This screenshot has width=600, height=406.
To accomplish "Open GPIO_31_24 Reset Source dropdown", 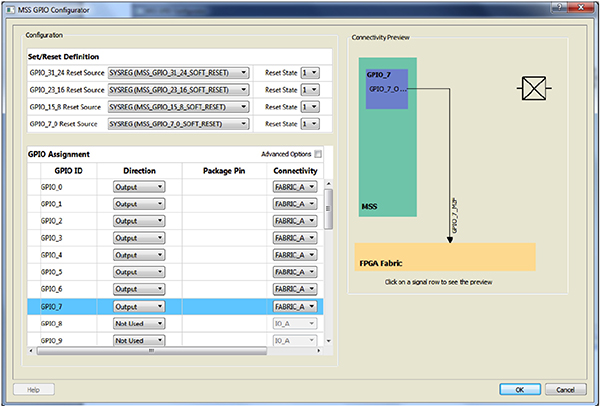I will [178, 73].
